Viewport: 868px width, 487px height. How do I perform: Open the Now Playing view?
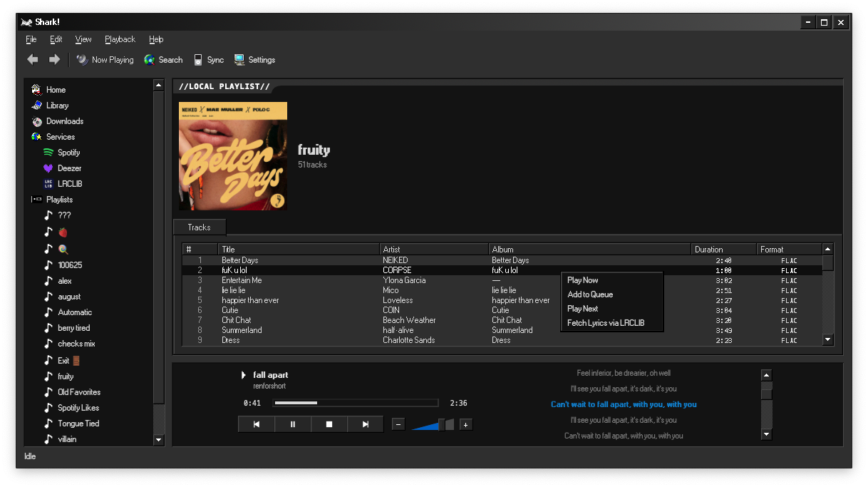[105, 60]
